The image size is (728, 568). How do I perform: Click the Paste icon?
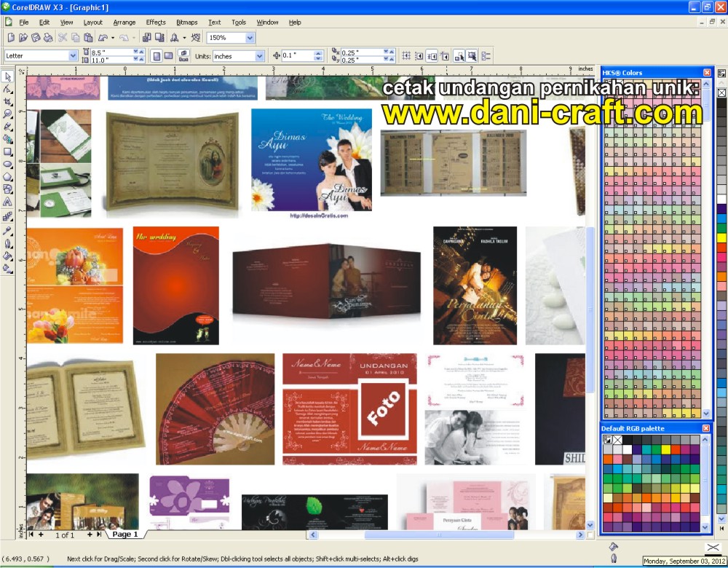pos(89,38)
